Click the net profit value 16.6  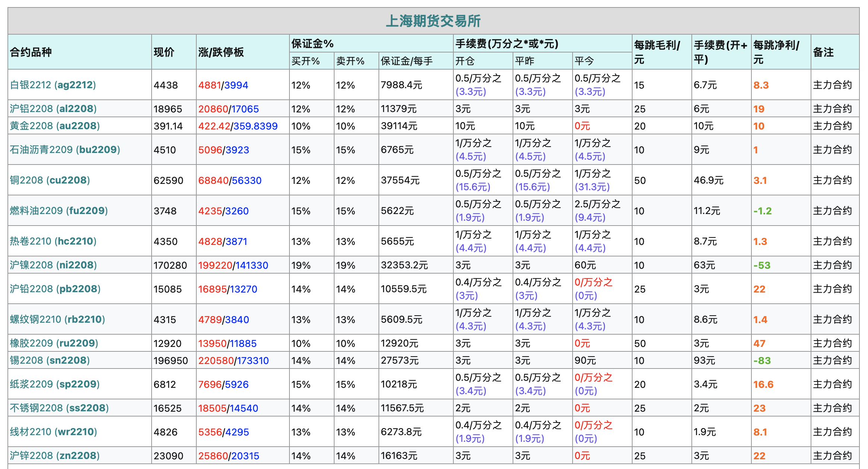point(763,384)
